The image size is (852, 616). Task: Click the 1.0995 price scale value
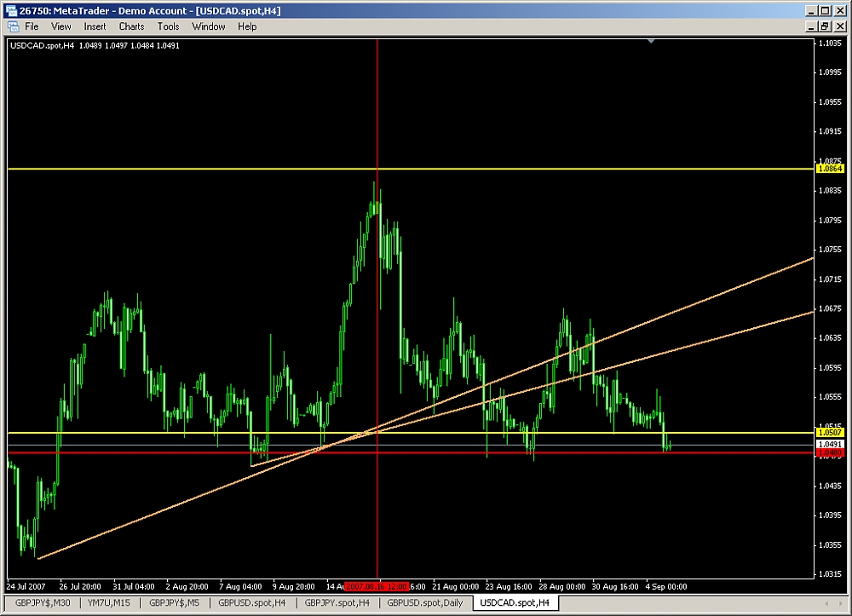[x=830, y=72]
